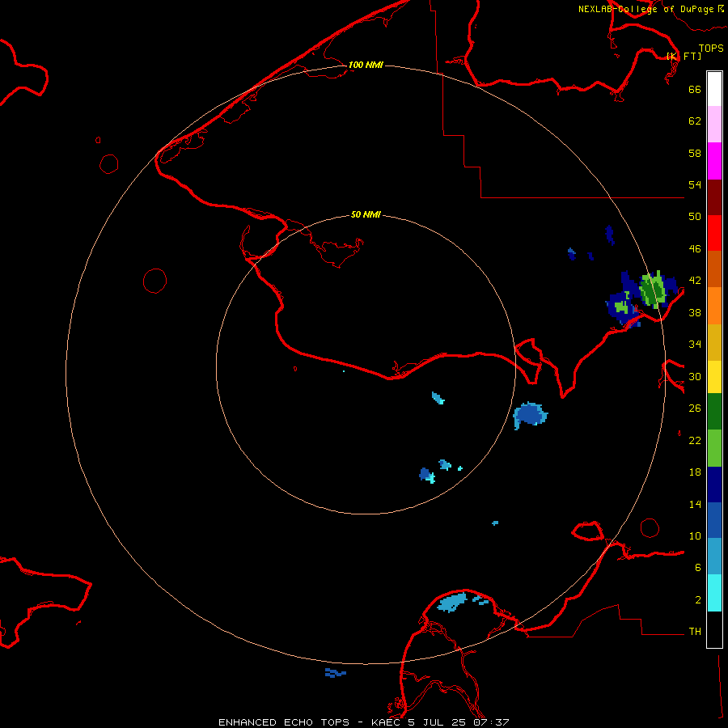Click the medium blue legend swatch
This screenshot has height=728, width=728.
click(714, 520)
